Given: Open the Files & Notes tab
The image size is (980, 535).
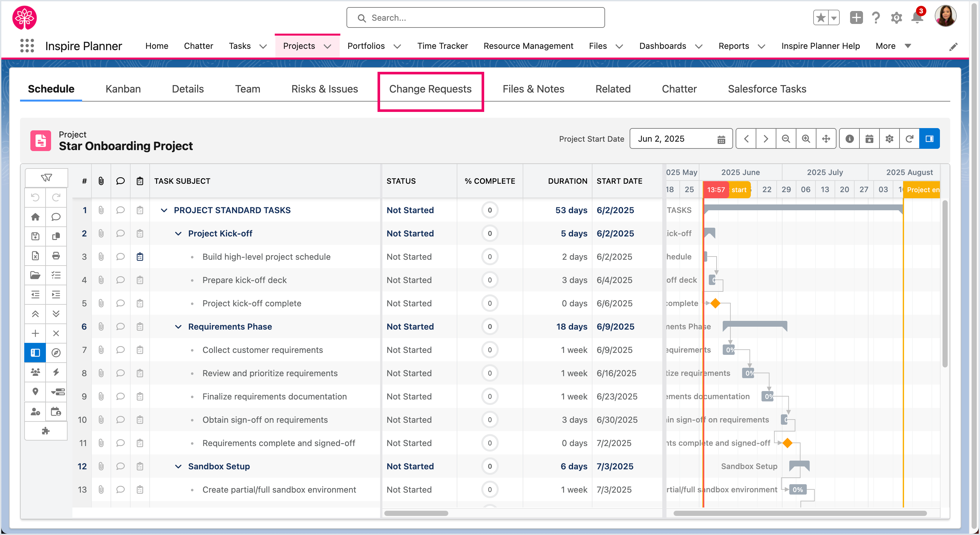Looking at the screenshot, I should pos(533,89).
